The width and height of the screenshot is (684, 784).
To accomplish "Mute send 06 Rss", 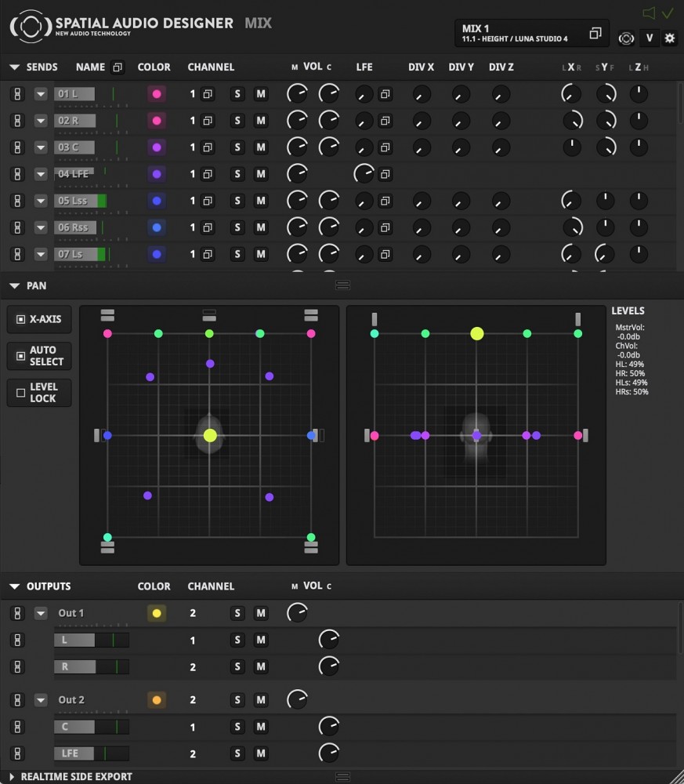I will pyautogui.click(x=261, y=227).
